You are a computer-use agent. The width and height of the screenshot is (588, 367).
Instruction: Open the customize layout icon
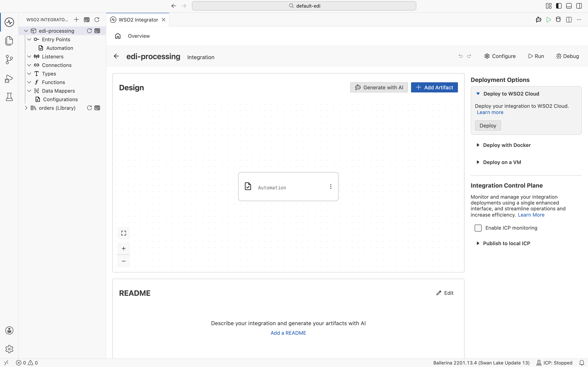(x=549, y=6)
